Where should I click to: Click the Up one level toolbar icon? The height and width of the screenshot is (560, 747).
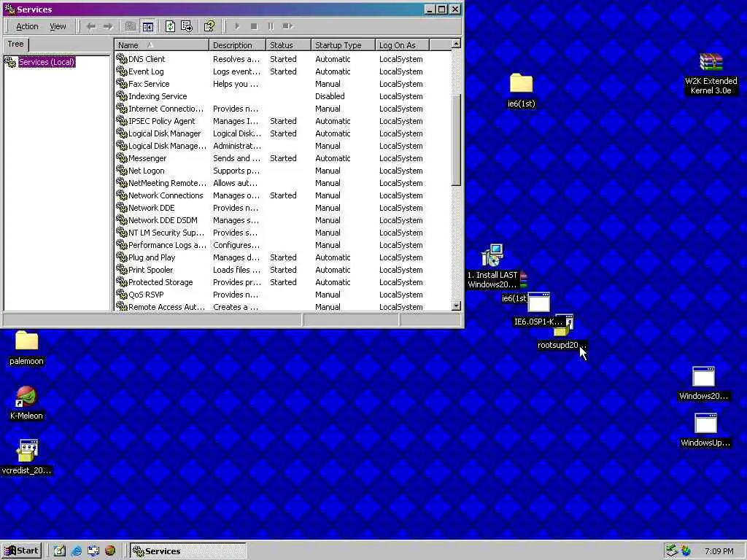coord(130,26)
